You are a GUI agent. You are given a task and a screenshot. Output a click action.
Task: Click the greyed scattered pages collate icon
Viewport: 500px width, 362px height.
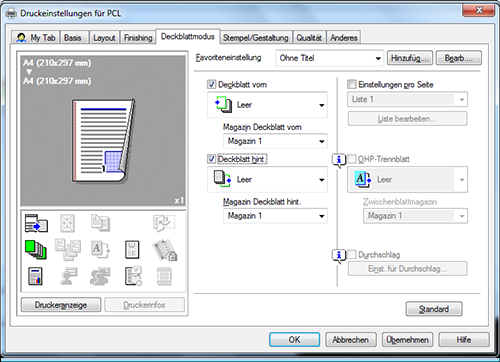[68, 249]
